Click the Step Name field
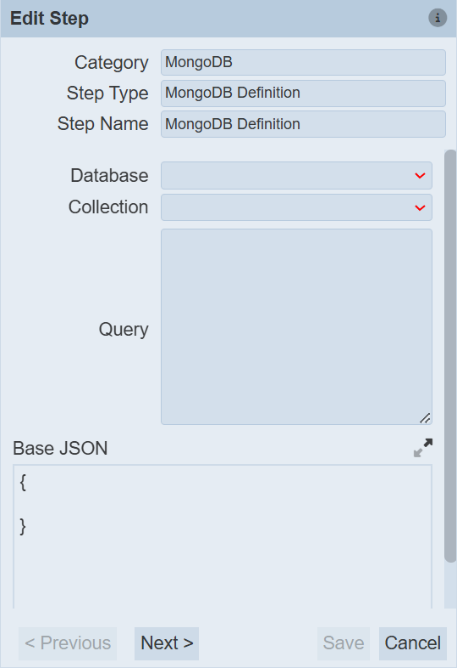Image resolution: width=457 pixels, height=668 pixels. [303, 124]
